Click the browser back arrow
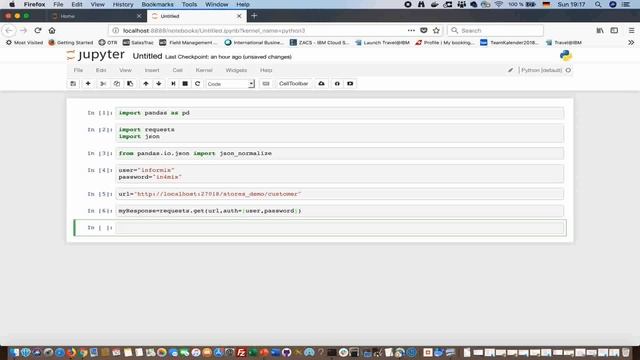640x360 pixels. pos(9,31)
